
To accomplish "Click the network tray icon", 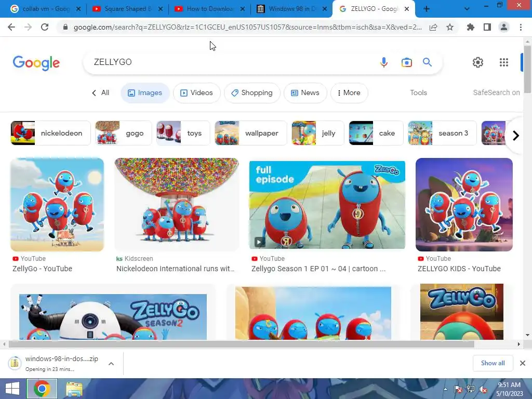I will (471, 389).
